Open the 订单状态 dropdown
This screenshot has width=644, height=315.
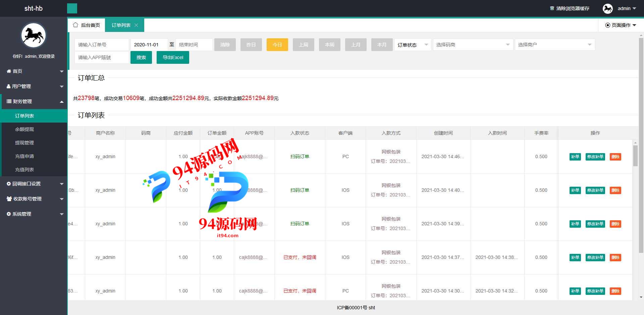pyautogui.click(x=413, y=45)
